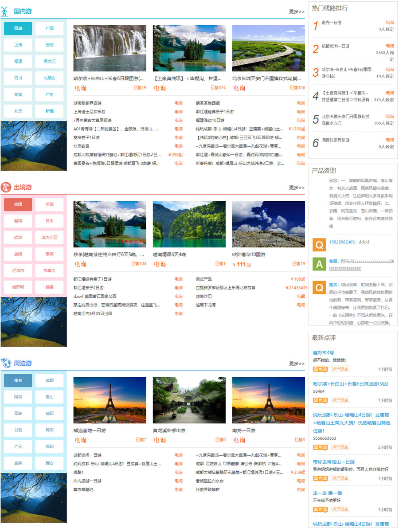The width and height of the screenshot is (399, 532).
Task: Click 点评资金 badge under 带你去青城山一日游 review
Action: point(340,478)
